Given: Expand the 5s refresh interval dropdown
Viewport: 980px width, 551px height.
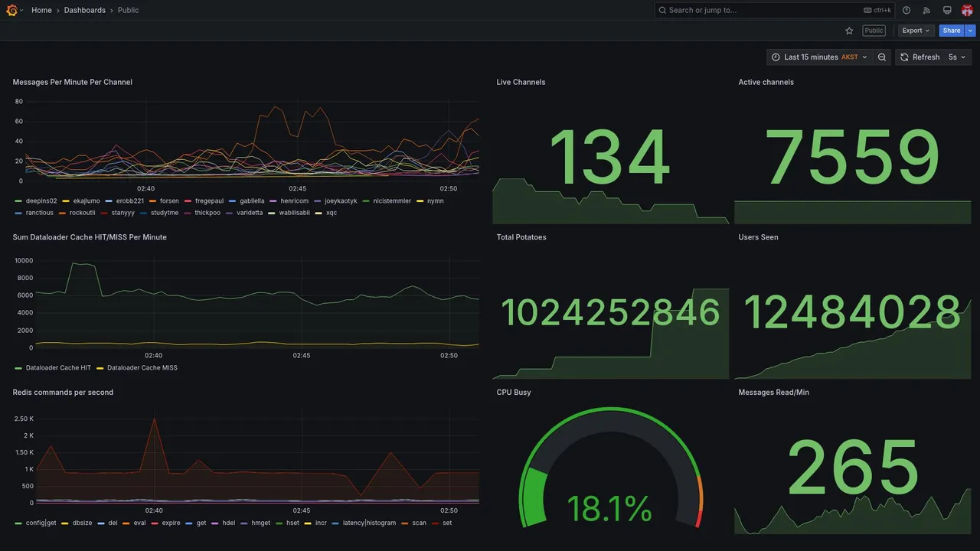Looking at the screenshot, I should [x=957, y=57].
